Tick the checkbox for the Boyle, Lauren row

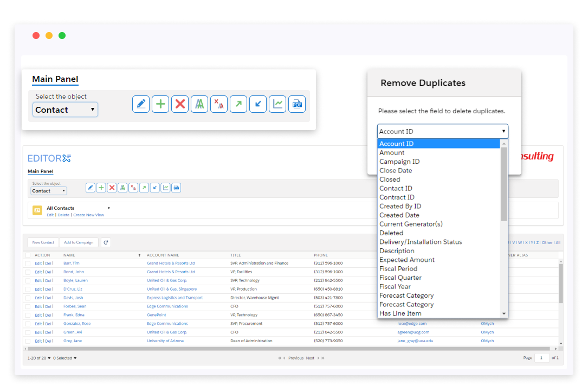(x=28, y=281)
